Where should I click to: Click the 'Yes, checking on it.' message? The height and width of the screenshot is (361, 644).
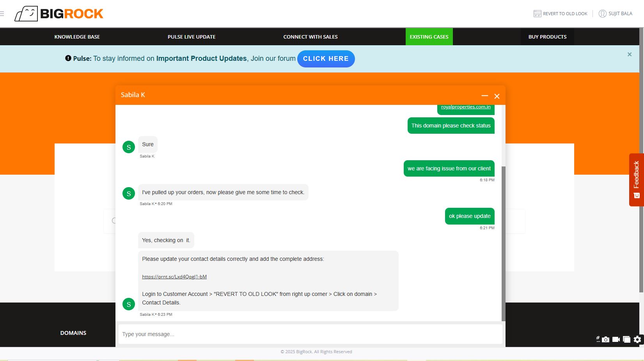tap(166, 240)
